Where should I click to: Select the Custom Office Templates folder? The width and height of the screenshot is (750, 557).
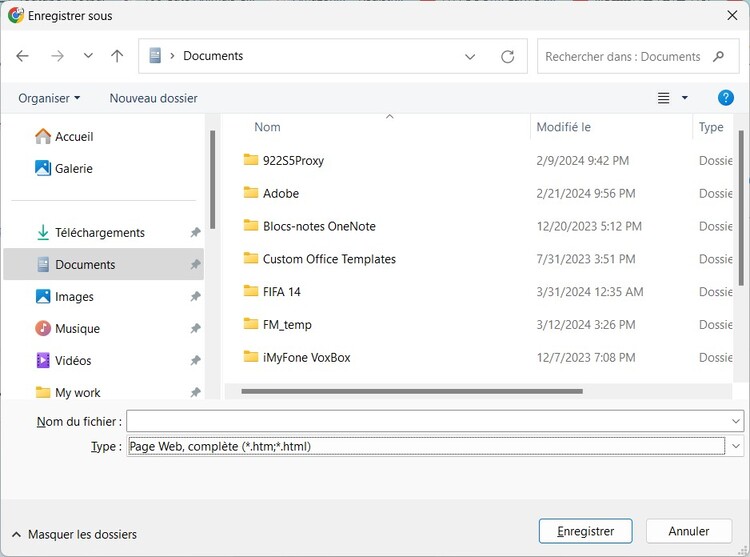point(329,259)
